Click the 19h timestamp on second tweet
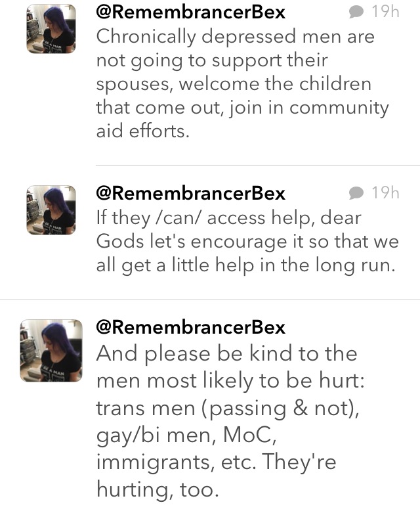This screenshot has height=513, width=420. pyautogui.click(x=385, y=192)
